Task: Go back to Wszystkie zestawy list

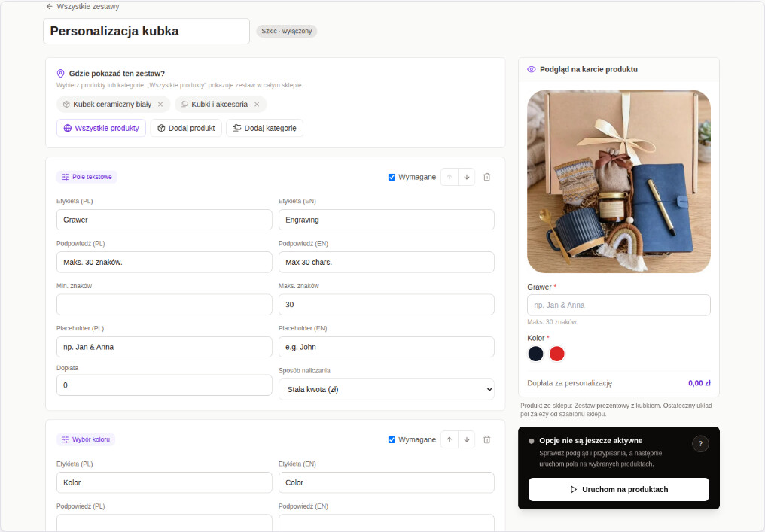Action: click(83, 6)
